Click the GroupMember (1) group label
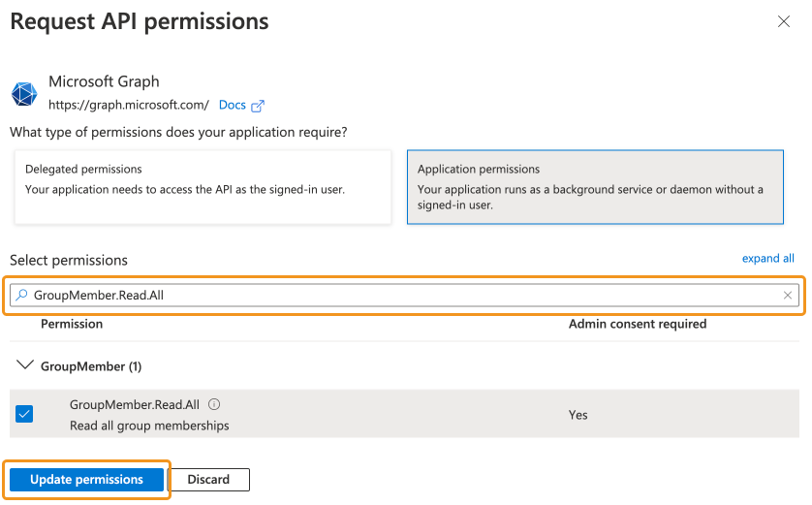This screenshot has height=505, width=812. tap(91, 366)
